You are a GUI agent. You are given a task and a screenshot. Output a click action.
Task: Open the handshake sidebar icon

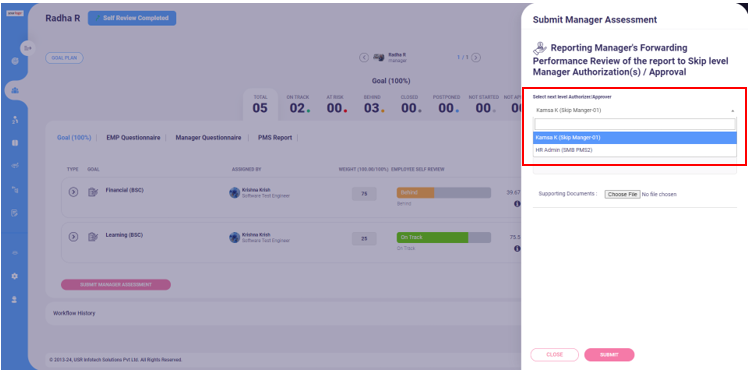[15, 166]
